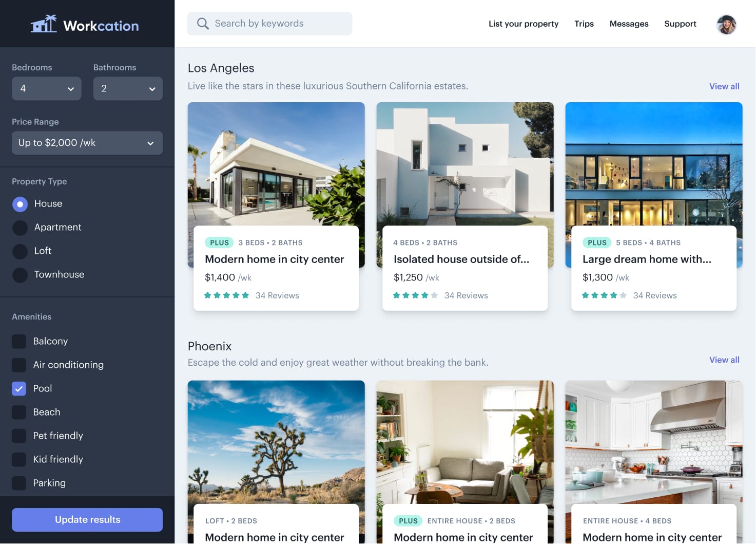Image resolution: width=756 pixels, height=544 pixels.
Task: Open the user profile avatar
Action: click(x=726, y=24)
